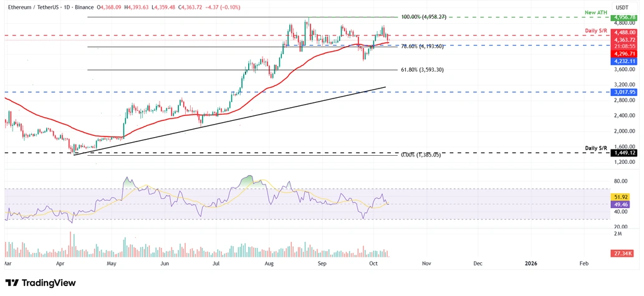Click the red 4,296.71 moving average tag

tap(625, 54)
